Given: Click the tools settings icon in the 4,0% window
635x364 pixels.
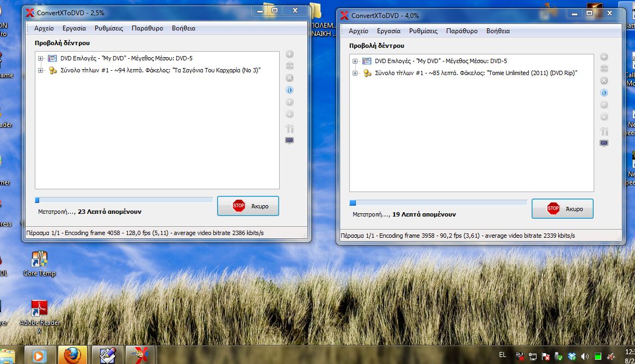Looking at the screenshot, I should [604, 131].
